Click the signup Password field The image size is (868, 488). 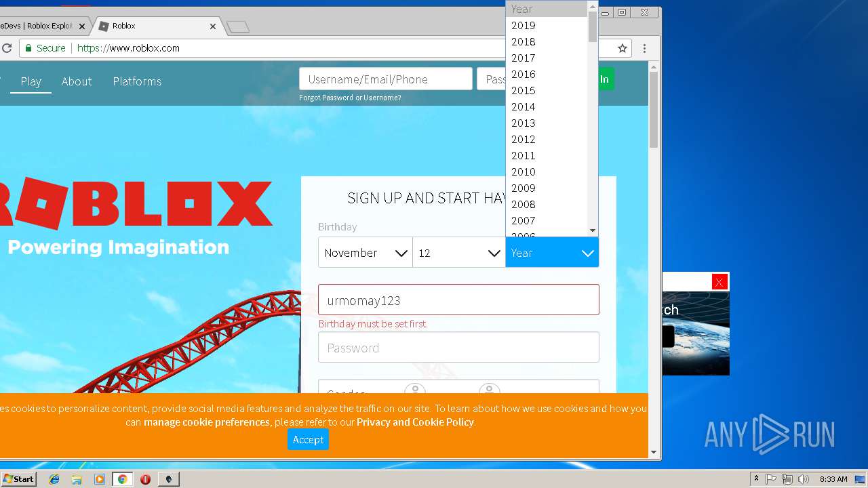point(458,347)
